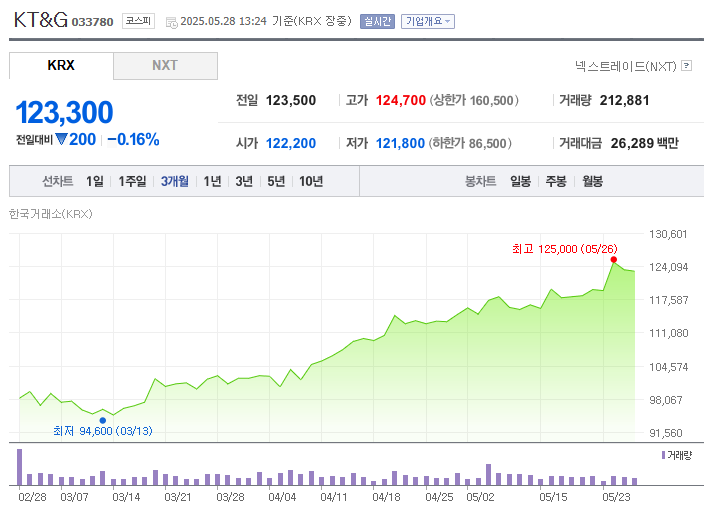This screenshot has width=704, height=523.
Task: Click the 코스피 market badge
Action: click(138, 21)
